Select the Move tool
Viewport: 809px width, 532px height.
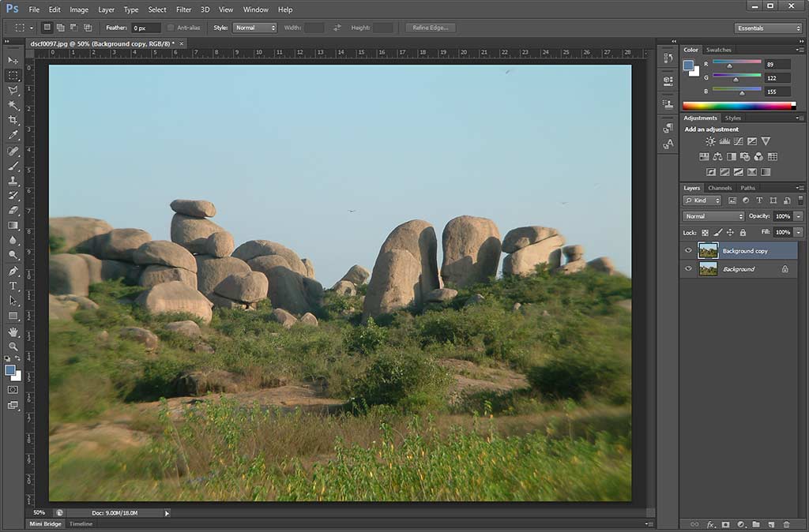click(x=13, y=60)
